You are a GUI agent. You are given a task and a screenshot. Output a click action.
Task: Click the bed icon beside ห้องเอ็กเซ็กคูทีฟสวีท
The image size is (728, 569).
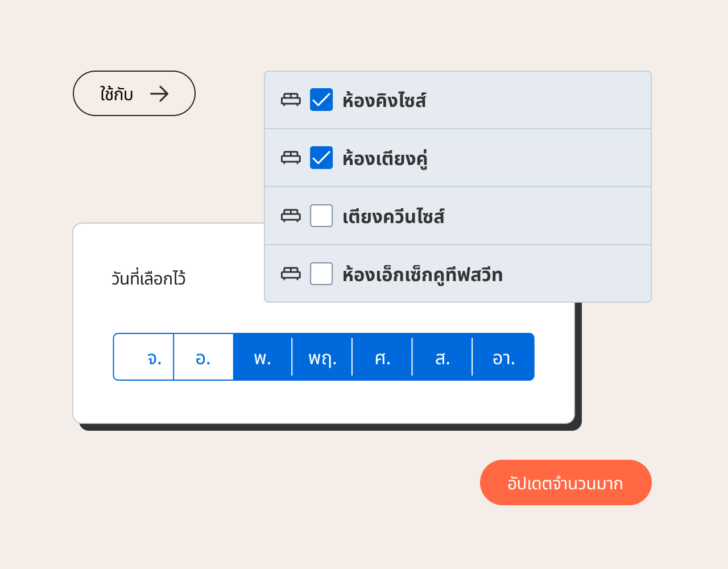291,274
